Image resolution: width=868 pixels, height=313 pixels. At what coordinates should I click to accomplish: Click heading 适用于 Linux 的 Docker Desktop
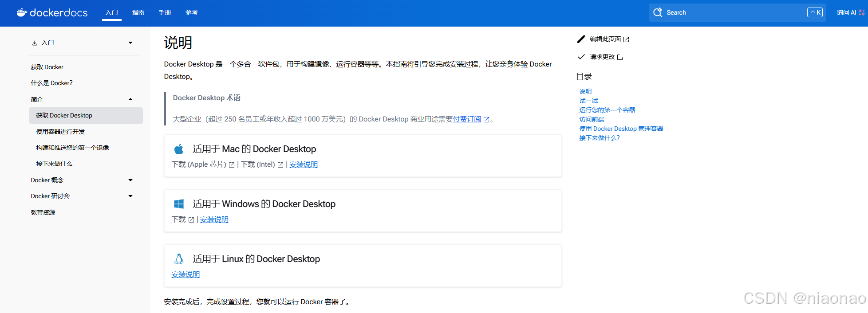click(x=256, y=259)
